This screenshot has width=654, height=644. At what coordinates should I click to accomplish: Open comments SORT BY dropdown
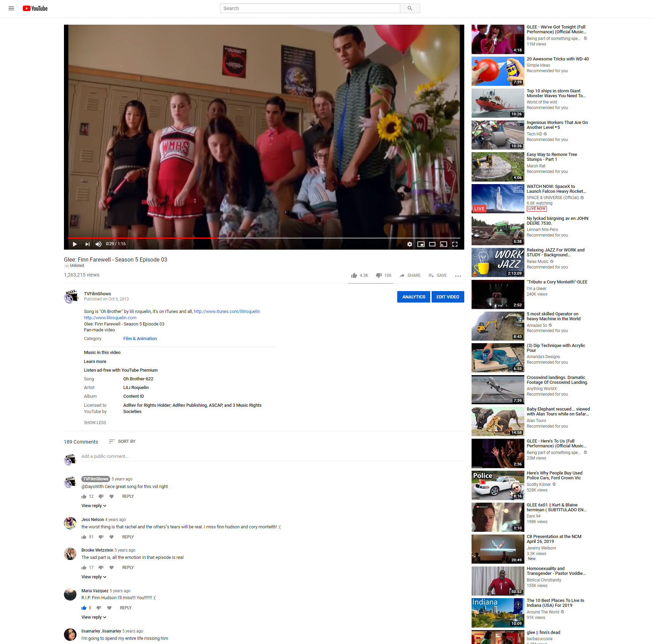coord(122,441)
